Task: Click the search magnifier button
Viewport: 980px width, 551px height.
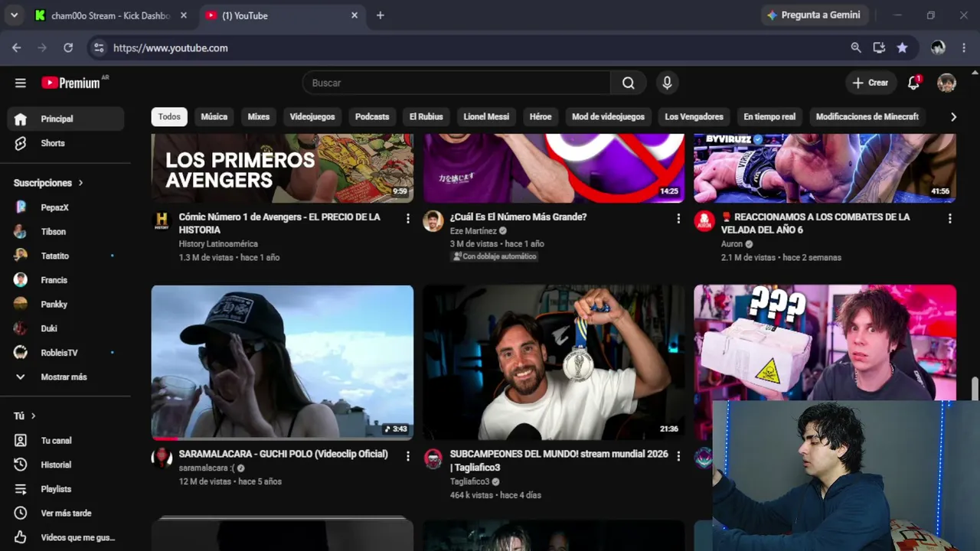Action: (629, 83)
